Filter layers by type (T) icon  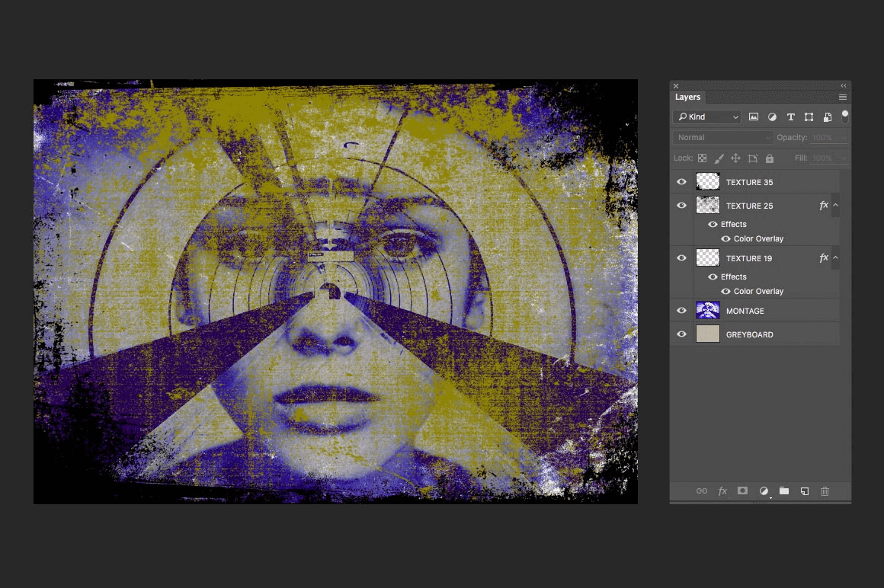tap(790, 117)
